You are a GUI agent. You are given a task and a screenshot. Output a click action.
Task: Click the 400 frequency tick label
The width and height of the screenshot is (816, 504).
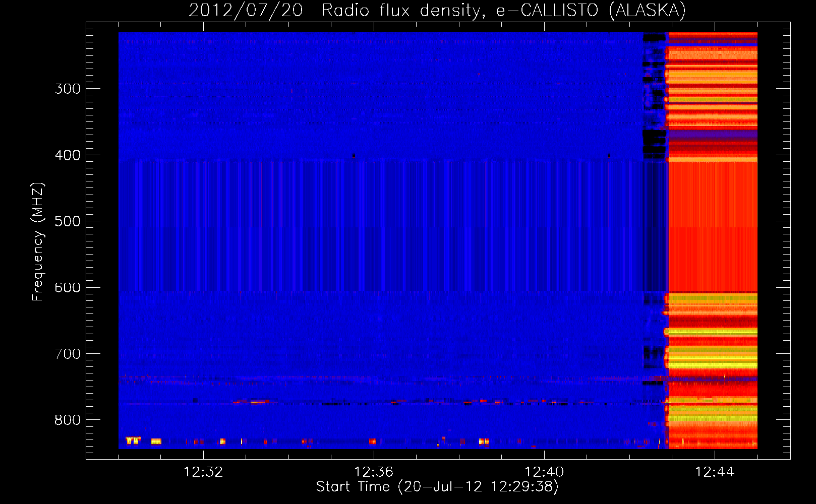click(68, 155)
